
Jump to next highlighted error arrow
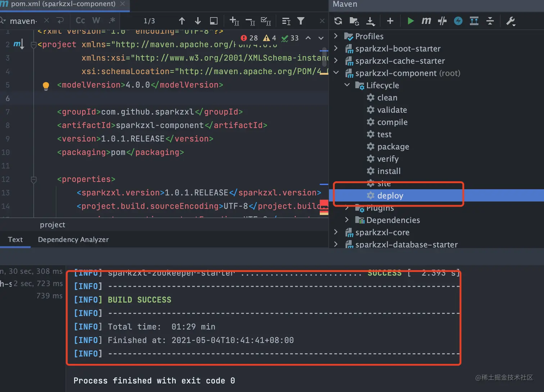(321, 38)
